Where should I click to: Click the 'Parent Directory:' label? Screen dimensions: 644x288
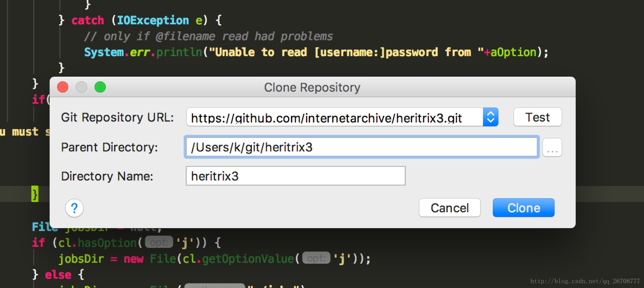(x=110, y=147)
